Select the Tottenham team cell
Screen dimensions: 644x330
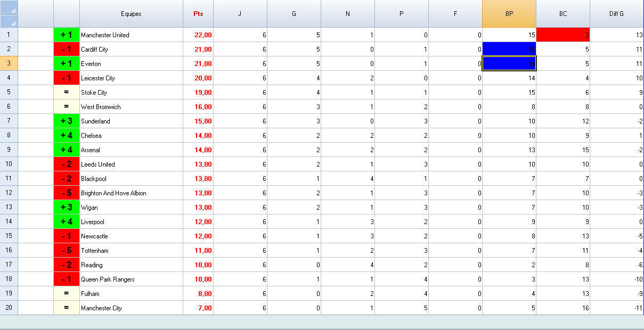click(x=131, y=250)
